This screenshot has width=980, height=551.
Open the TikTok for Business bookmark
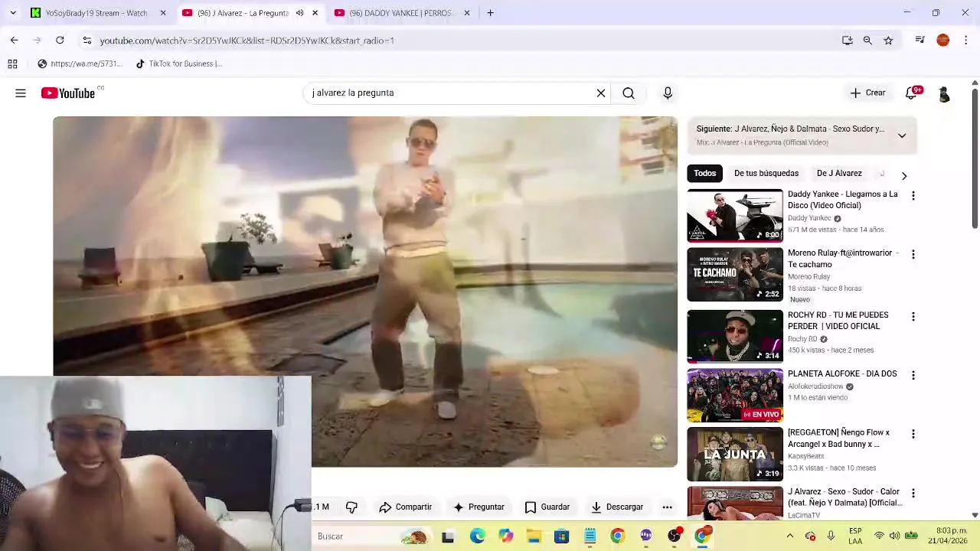(x=179, y=64)
